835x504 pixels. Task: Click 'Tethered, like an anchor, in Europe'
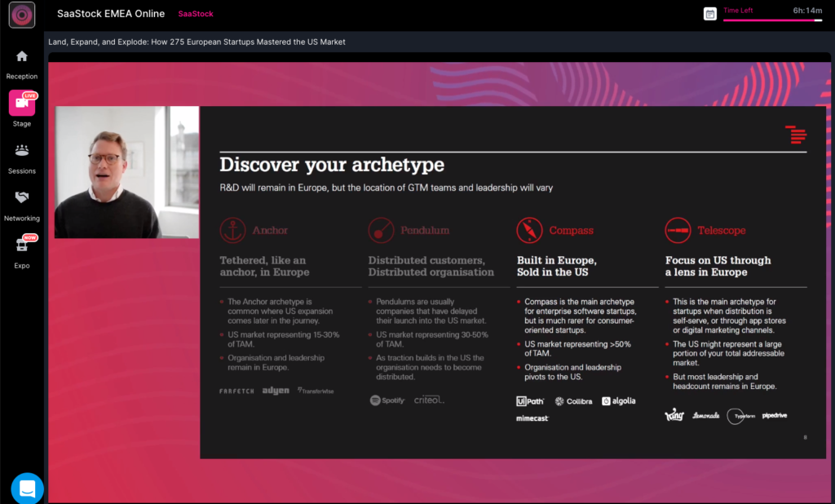(x=264, y=266)
